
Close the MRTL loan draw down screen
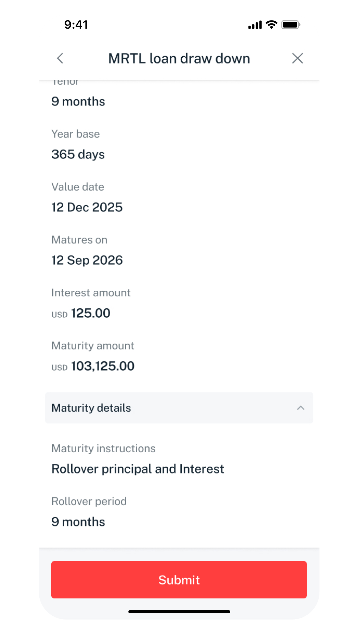pos(297,58)
